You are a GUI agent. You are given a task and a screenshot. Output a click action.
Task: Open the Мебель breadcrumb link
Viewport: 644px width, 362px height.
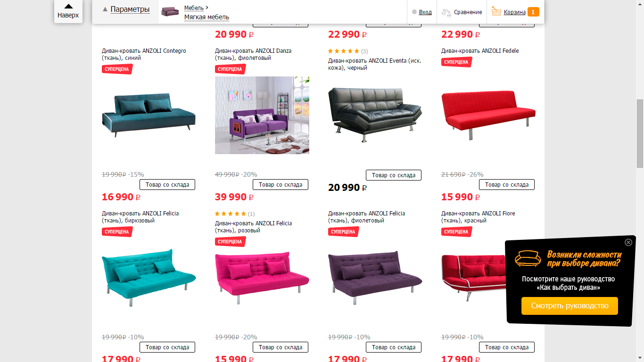point(194,8)
